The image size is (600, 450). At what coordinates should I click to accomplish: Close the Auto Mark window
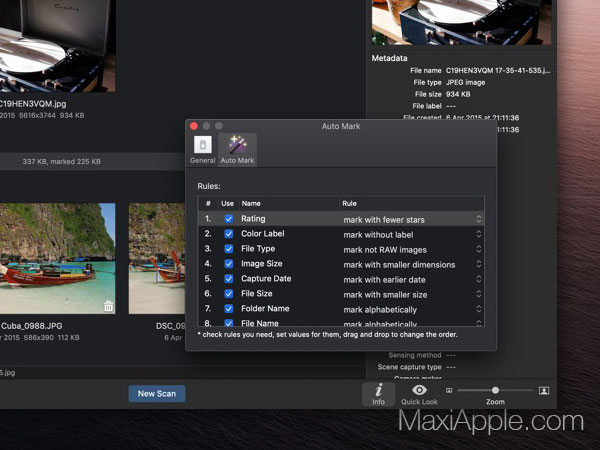(x=194, y=126)
